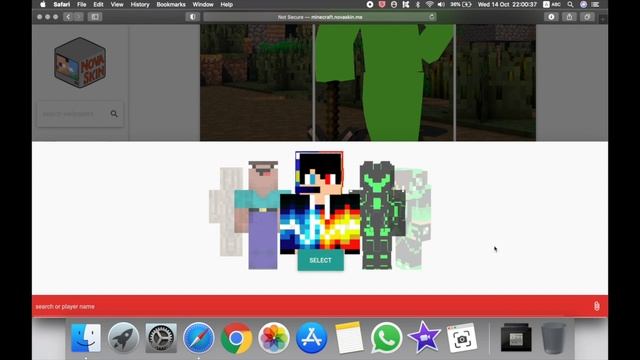Click the Safari address bar
The image size is (640, 360).
point(320,17)
